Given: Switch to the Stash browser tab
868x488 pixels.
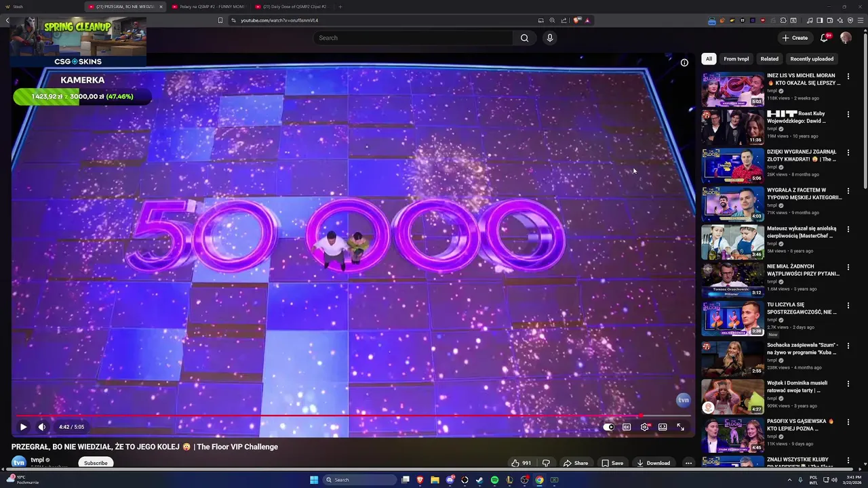Looking at the screenshot, I should [x=41, y=6].
